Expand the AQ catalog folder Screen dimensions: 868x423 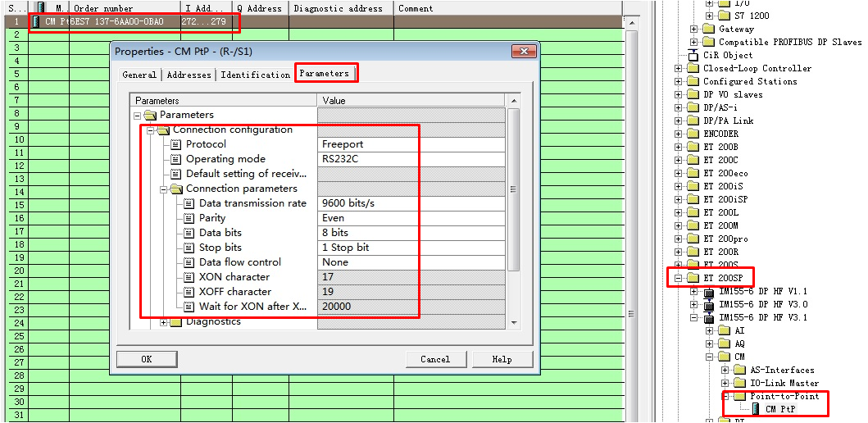(x=710, y=343)
